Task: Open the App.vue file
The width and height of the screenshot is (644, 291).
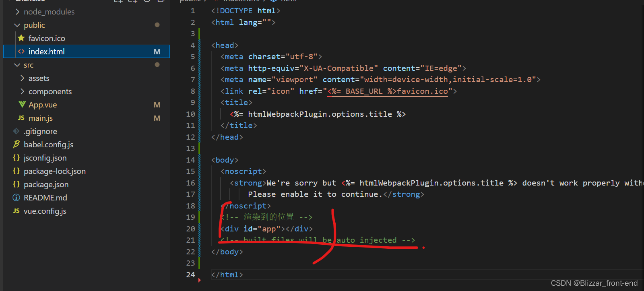Action: (x=43, y=105)
